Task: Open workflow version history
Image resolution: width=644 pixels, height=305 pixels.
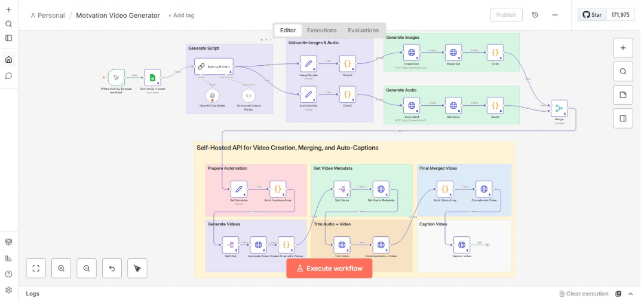Action: [535, 15]
